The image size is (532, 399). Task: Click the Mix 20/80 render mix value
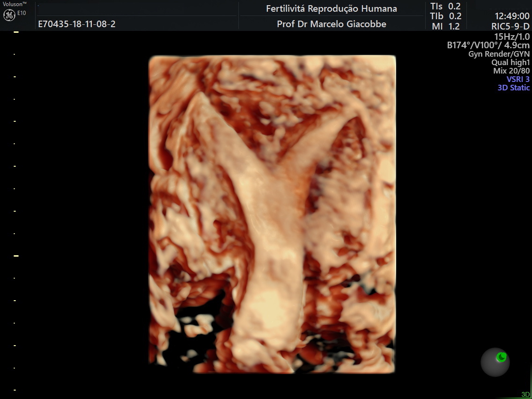511,71
